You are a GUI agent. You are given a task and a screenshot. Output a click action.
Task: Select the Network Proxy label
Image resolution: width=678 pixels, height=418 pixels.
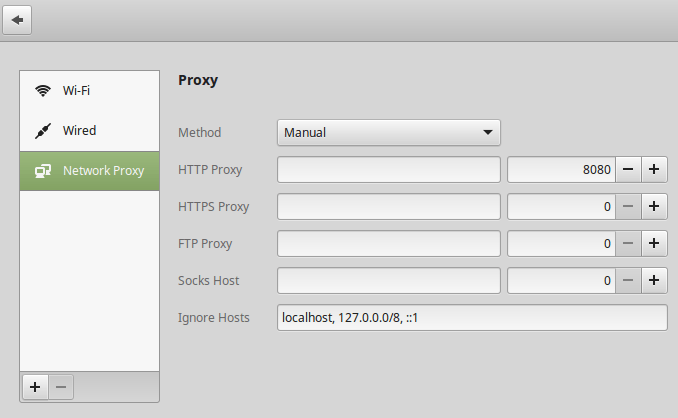click(x=103, y=171)
